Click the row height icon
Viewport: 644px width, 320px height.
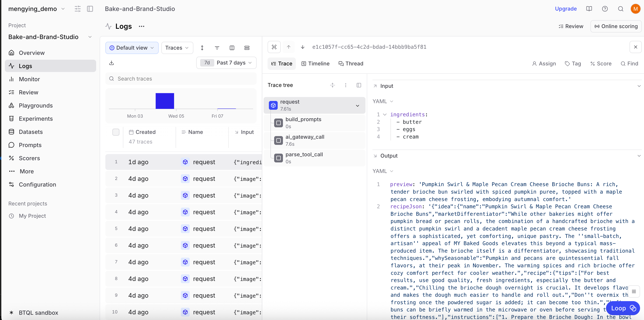point(246,48)
